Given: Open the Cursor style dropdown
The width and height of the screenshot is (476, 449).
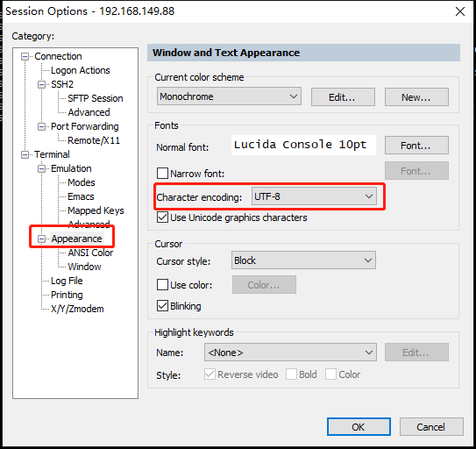Looking at the screenshot, I should [x=303, y=260].
